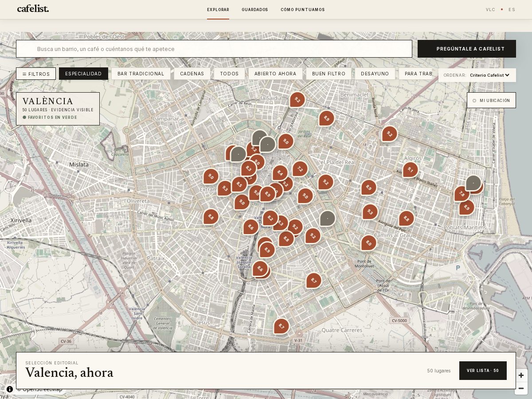Toggle the Especialidad filter chip

click(83, 74)
